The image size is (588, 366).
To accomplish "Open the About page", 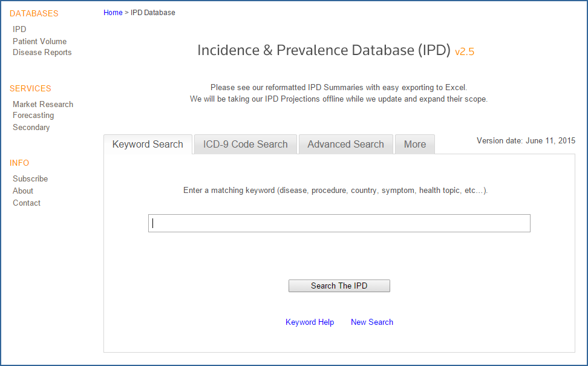I will coord(23,191).
